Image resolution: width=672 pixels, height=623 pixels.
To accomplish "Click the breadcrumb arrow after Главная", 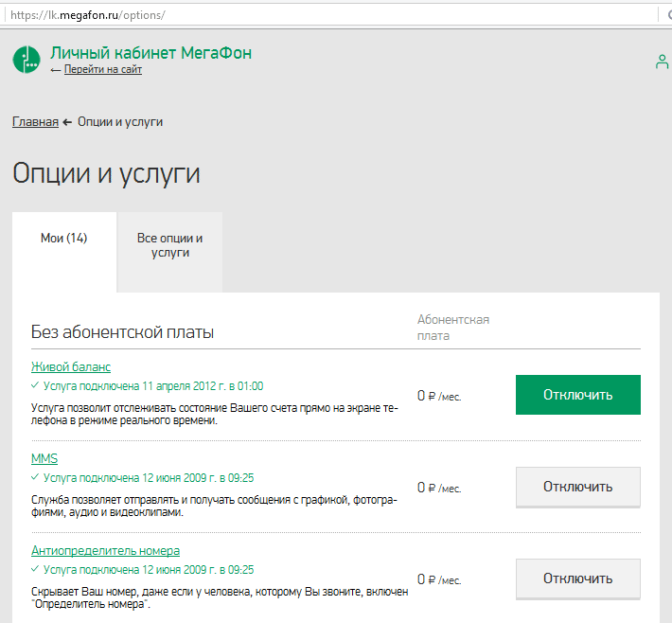I will pos(67,122).
